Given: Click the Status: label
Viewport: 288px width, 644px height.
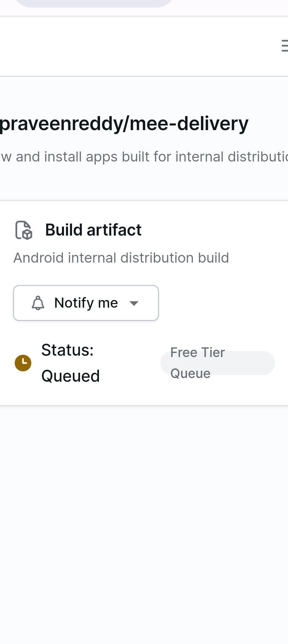Looking at the screenshot, I should pyautogui.click(x=67, y=350).
